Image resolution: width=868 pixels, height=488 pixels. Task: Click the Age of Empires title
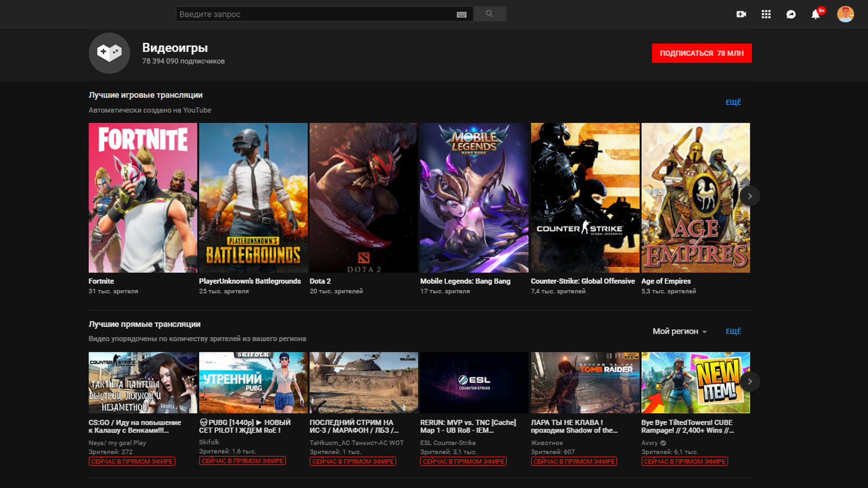(666, 281)
